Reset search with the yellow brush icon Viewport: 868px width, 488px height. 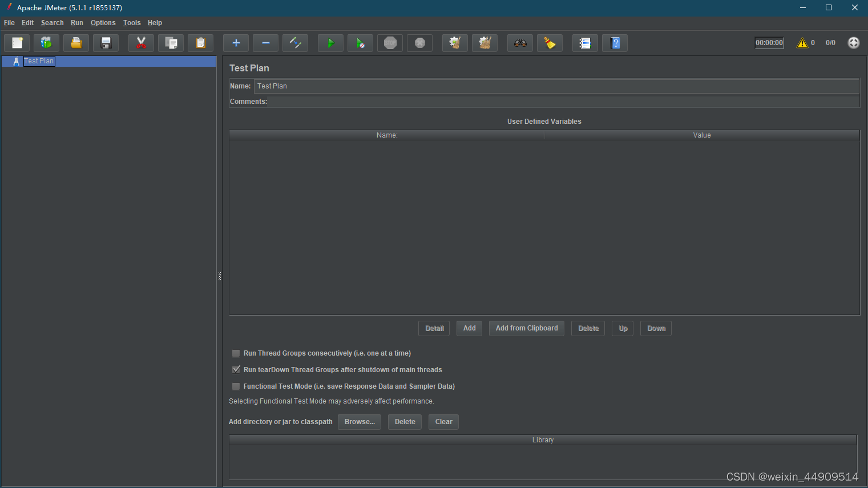pyautogui.click(x=550, y=43)
